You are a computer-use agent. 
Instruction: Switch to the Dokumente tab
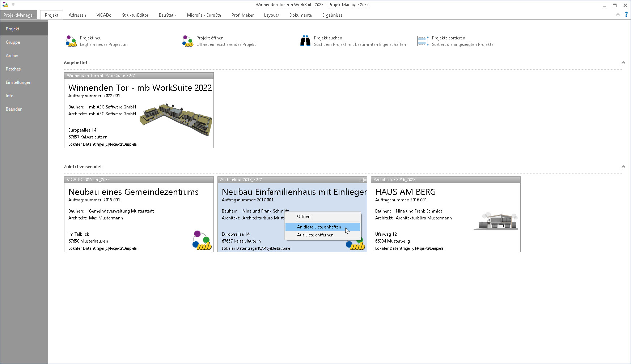(x=301, y=15)
